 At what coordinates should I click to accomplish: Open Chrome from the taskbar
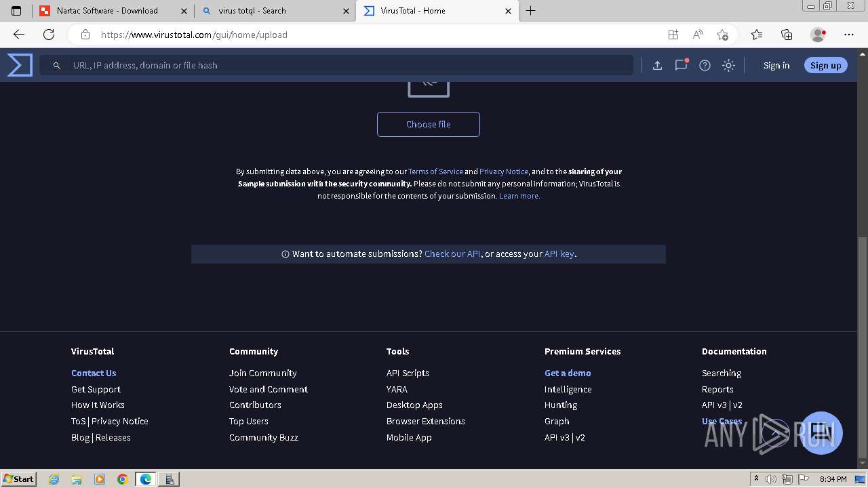(122, 479)
